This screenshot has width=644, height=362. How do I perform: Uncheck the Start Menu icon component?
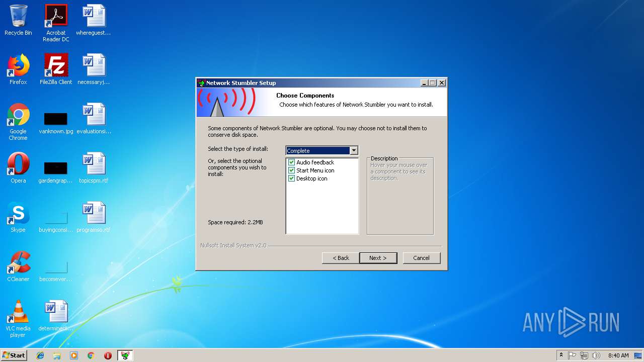tap(291, 170)
